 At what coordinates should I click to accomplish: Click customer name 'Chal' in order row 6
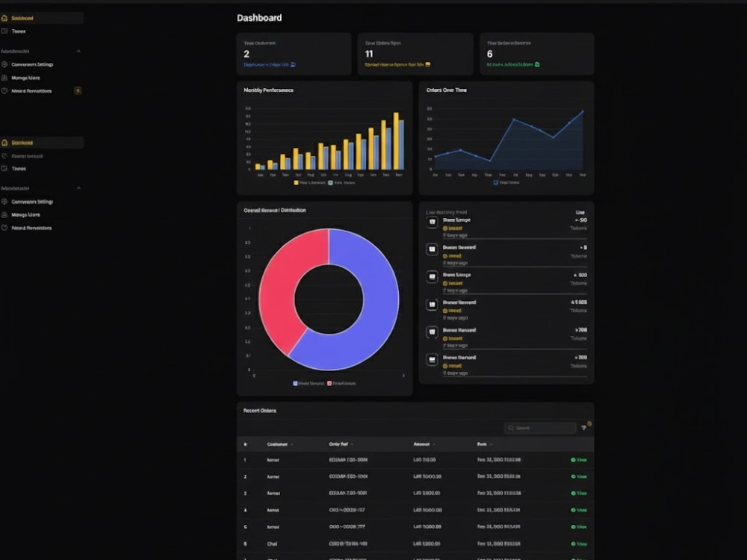coord(272,544)
